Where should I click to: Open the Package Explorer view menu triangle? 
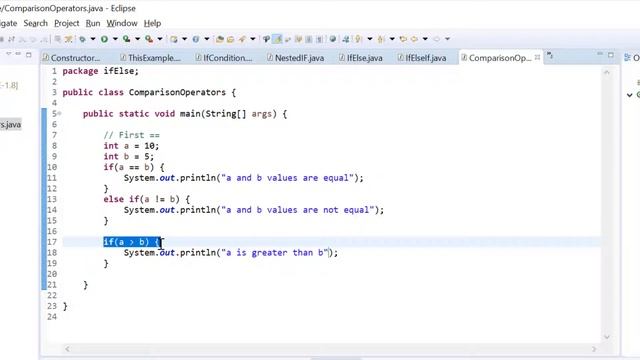8,54
